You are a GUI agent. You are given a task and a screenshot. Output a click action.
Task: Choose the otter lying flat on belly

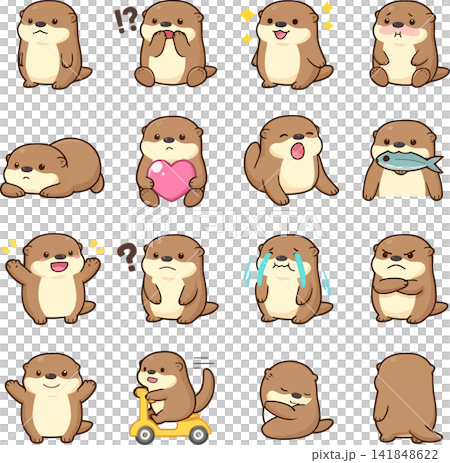52,168
